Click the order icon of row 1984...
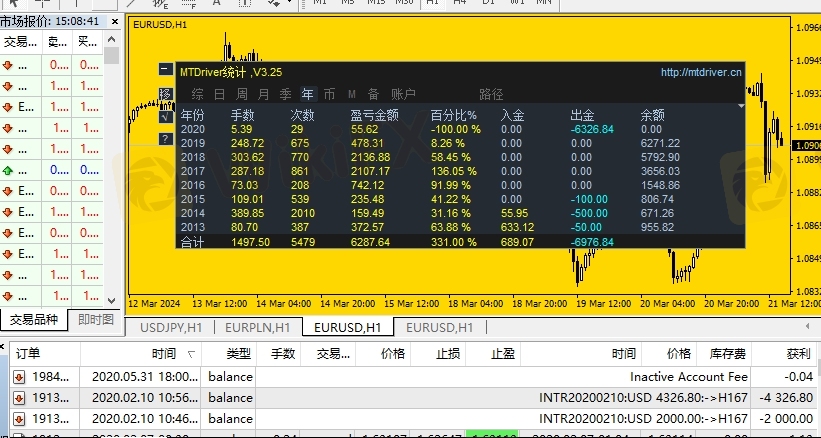 tap(19, 377)
